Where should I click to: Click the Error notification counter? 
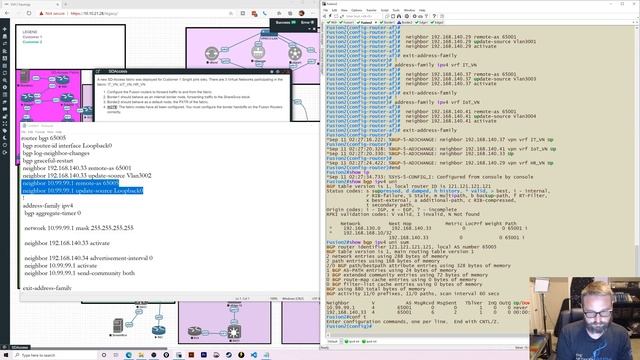tap(307, 22)
